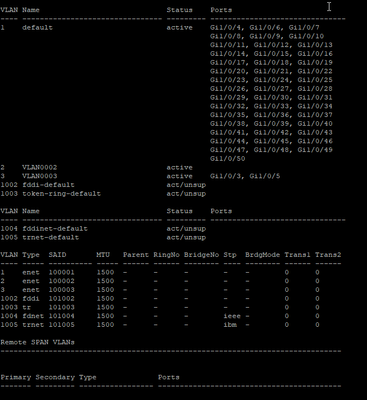This screenshot has height=400, width=367.
Task: Click SAID value 100002
Action: coord(62,281)
